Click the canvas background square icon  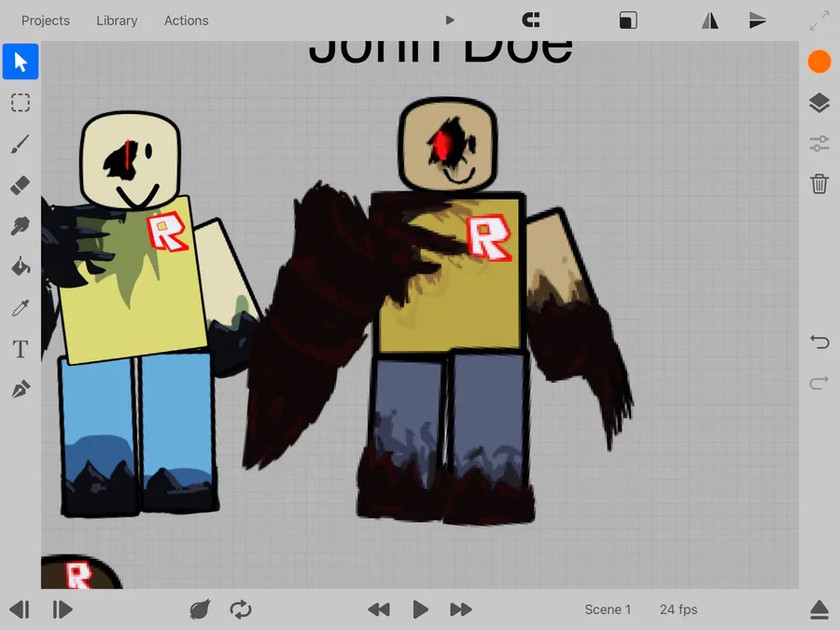point(628,21)
